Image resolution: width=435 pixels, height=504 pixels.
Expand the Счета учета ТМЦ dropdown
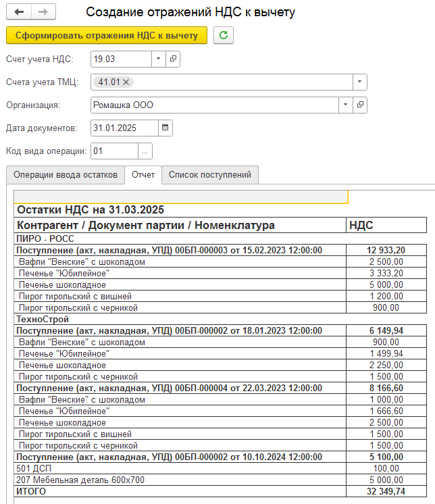coord(360,82)
